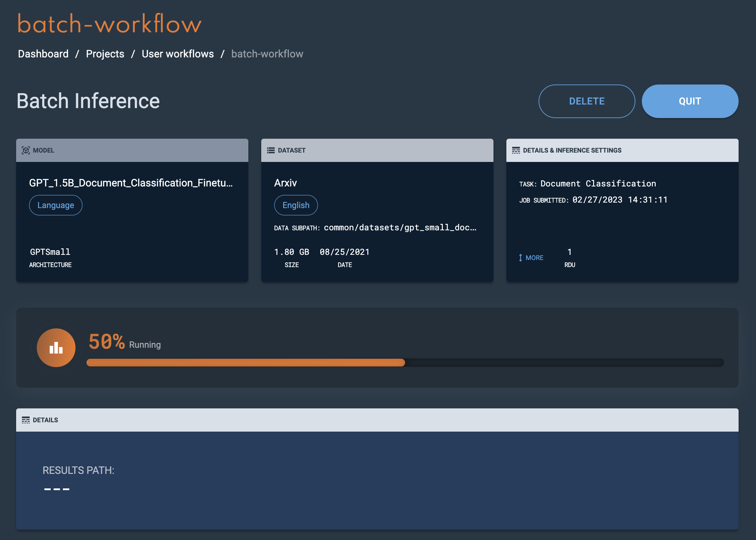Screen dimensions: 756x540
Task: Click the Running status label
Action: point(145,345)
